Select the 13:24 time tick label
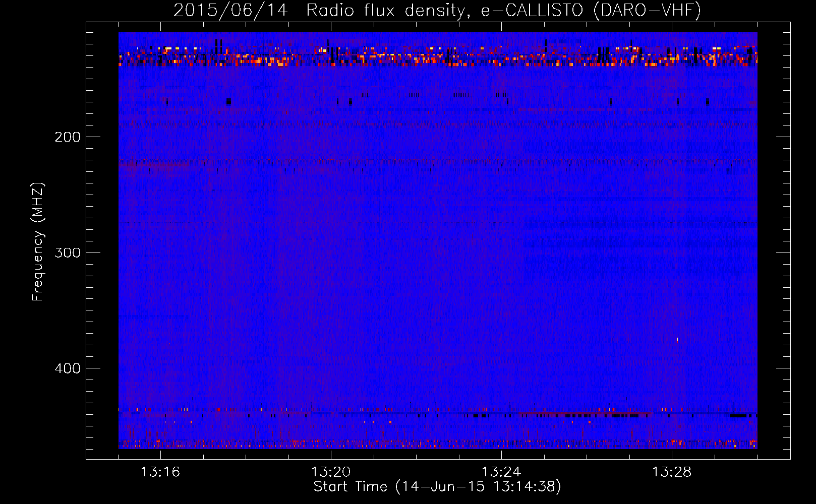 click(x=501, y=472)
